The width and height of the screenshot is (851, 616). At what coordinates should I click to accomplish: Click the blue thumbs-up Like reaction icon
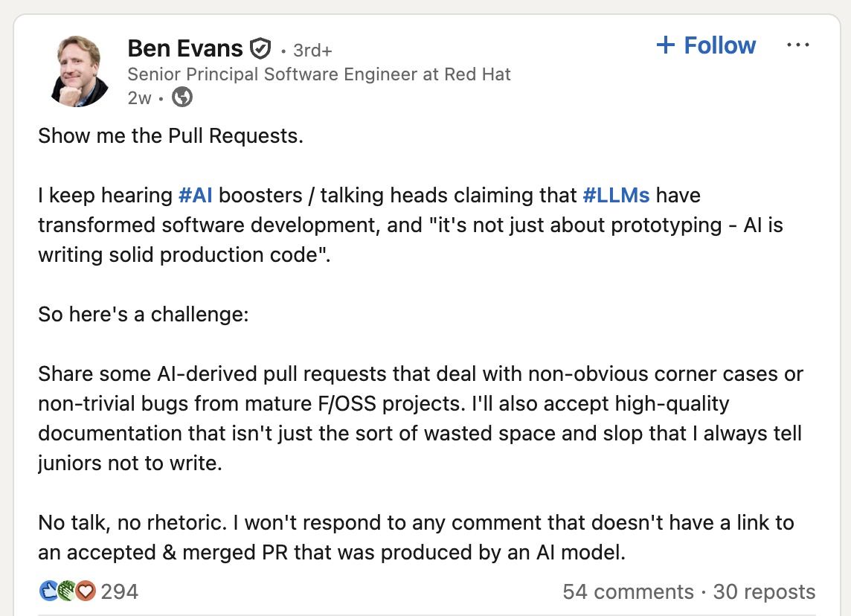pos(48,591)
